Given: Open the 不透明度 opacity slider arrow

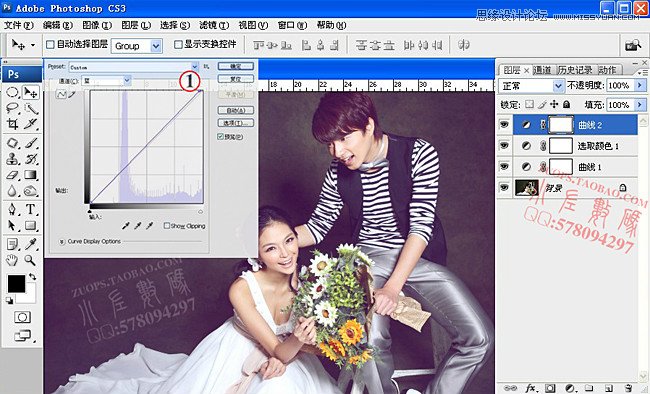Looking at the screenshot, I should coord(640,85).
